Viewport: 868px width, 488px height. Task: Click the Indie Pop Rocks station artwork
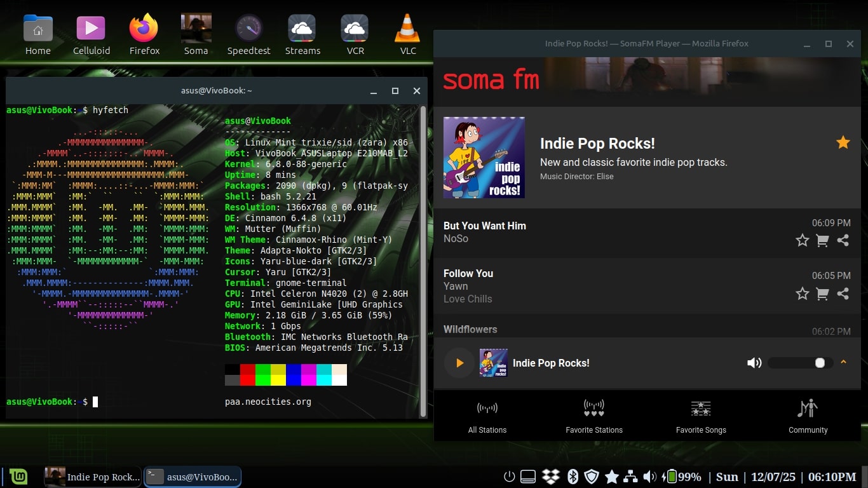[x=484, y=158]
